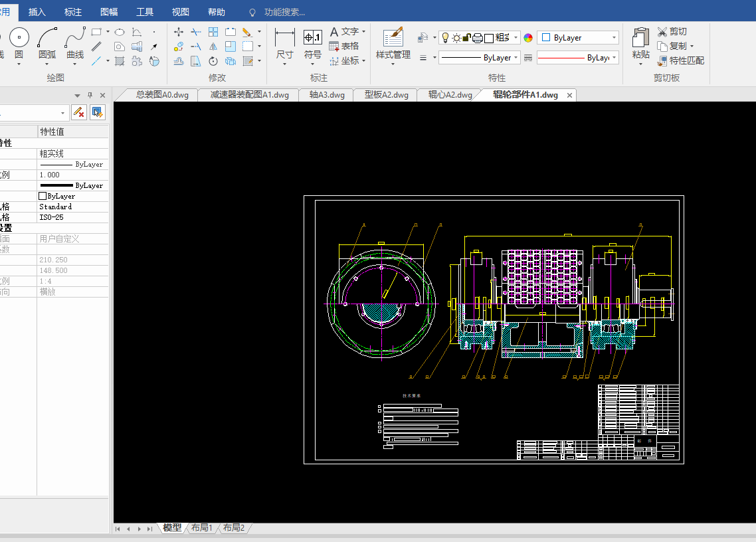The width and height of the screenshot is (756, 542).
Task: Open the red ByLayer lineweight dropdown
Action: (x=614, y=58)
